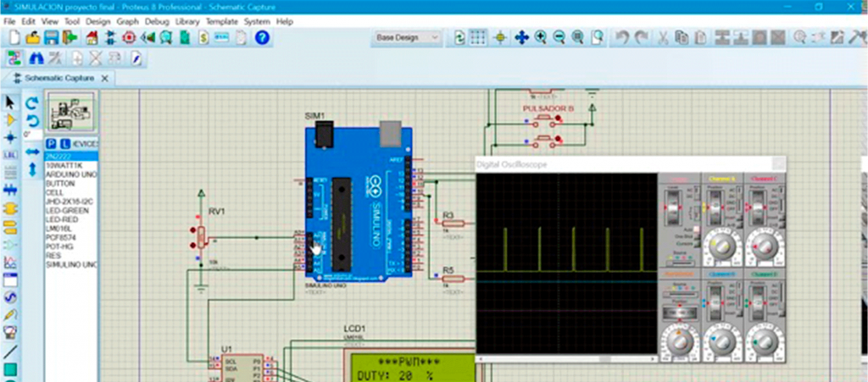Image resolution: width=868 pixels, height=382 pixels.
Task: Click the Undo toolbar icon
Action: coord(621,37)
